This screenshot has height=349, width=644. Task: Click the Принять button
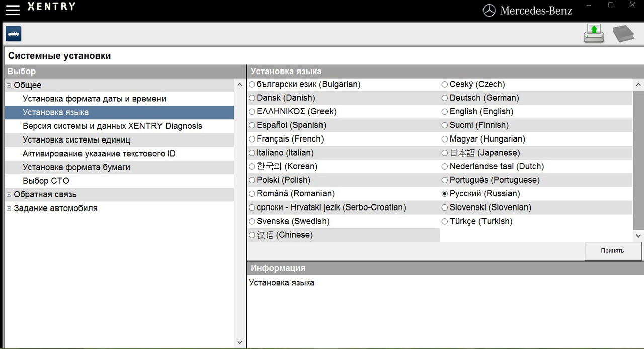click(x=613, y=251)
